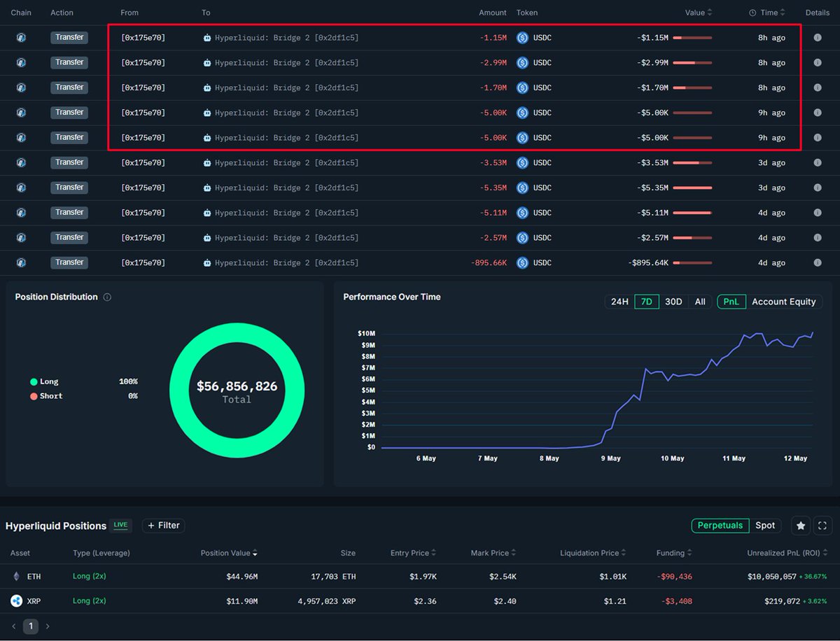Image resolution: width=840 pixels, height=641 pixels.
Task: Sort transfers by Value column
Action: pyautogui.click(x=710, y=12)
